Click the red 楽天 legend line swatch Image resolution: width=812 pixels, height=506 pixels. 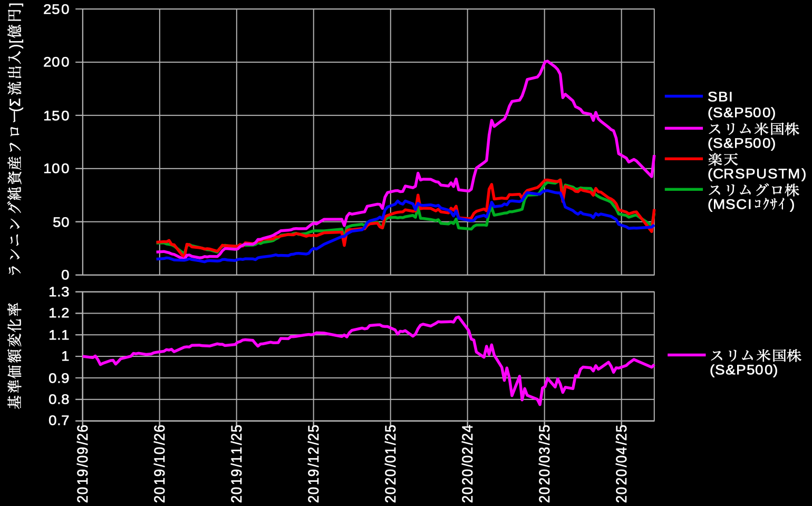(684, 159)
